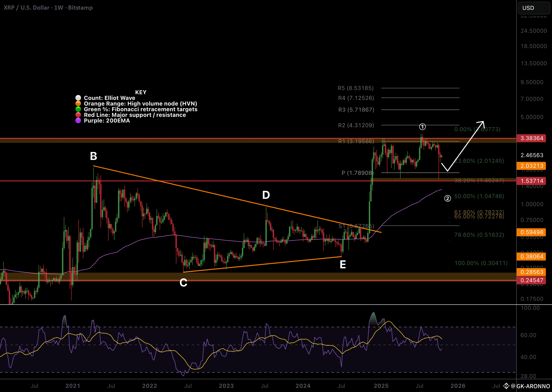Screen dimensions: 552x392
Task: Click the TradingView logo icon beside GK-ARONNO
Action: coord(506,386)
